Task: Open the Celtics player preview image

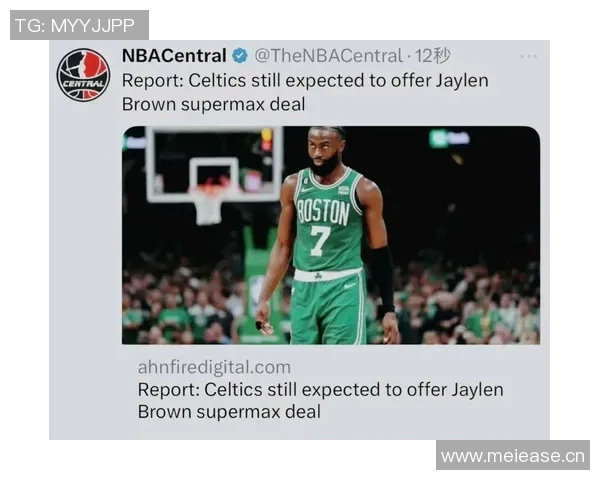Action: pyautogui.click(x=331, y=235)
